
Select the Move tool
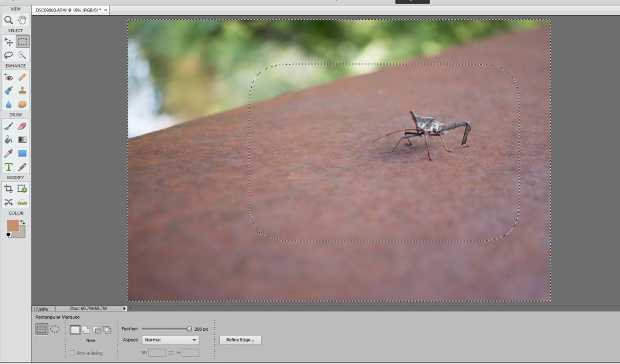pos(8,42)
